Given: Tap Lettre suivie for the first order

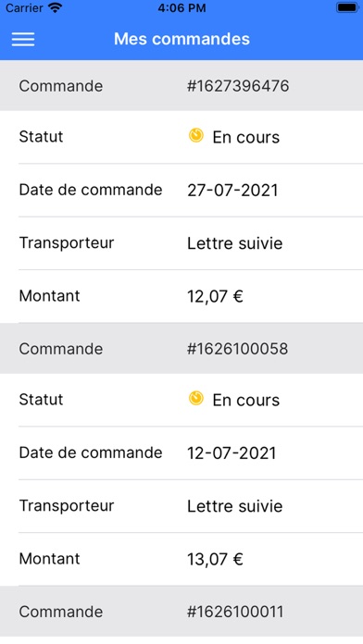Looking at the screenshot, I should tap(234, 243).
